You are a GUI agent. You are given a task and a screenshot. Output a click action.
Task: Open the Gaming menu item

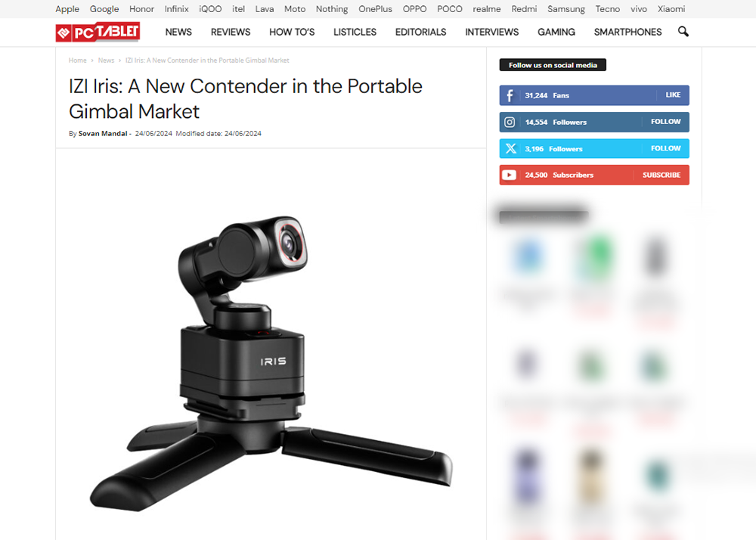click(x=556, y=32)
